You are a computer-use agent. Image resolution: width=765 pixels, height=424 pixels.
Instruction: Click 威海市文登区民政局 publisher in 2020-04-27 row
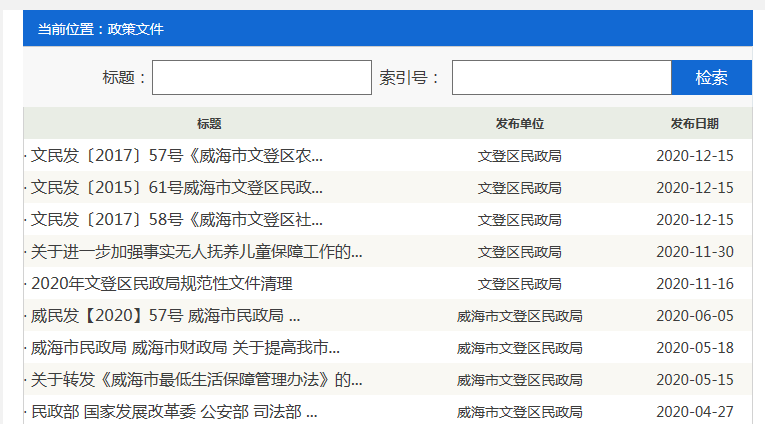coord(519,412)
